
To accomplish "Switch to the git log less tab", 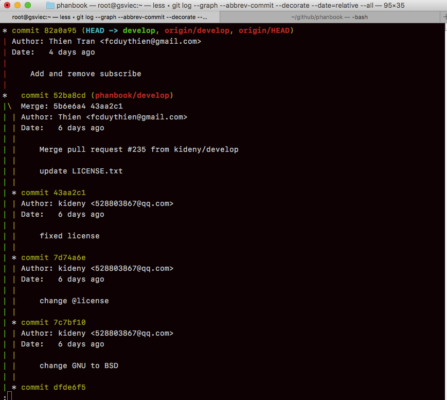I will pyautogui.click(x=110, y=17).
